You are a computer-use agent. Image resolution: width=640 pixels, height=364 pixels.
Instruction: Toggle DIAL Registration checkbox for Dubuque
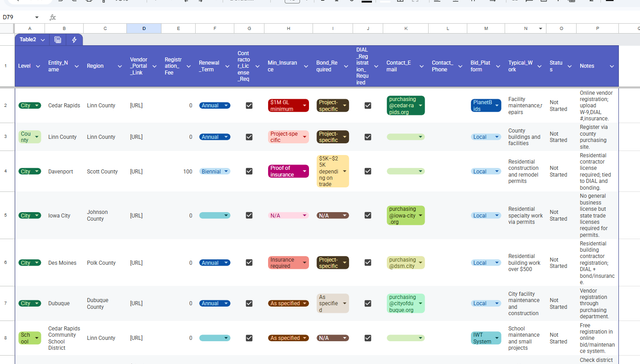[368, 303]
